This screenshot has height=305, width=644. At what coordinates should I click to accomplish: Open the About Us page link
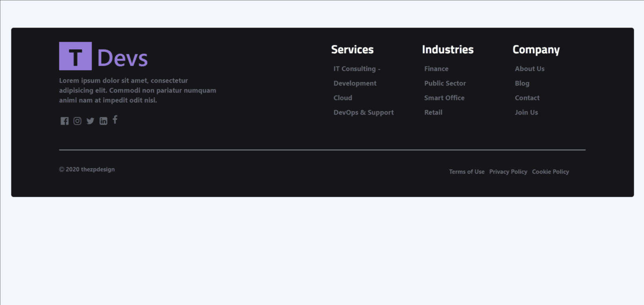click(x=530, y=68)
